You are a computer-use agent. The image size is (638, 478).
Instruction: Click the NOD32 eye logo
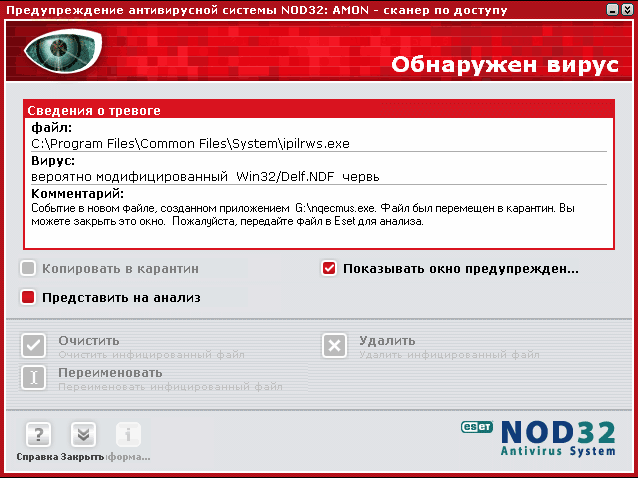coord(63,51)
